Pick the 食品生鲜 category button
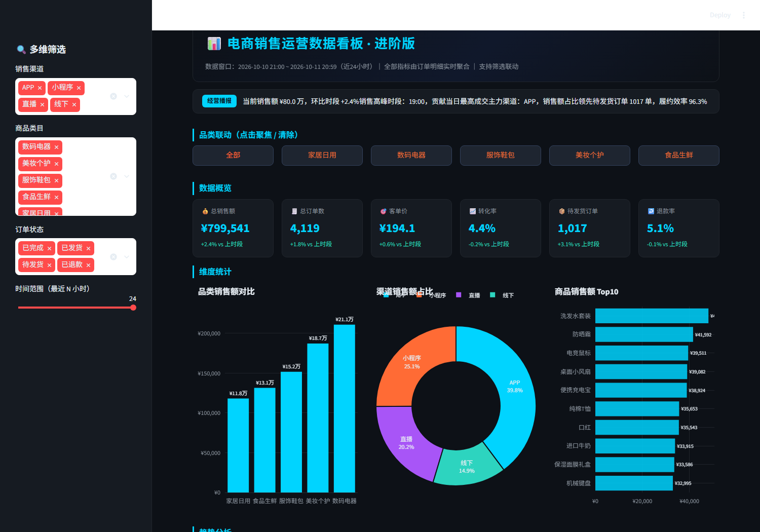Image resolution: width=760 pixels, height=532 pixels. coord(679,156)
